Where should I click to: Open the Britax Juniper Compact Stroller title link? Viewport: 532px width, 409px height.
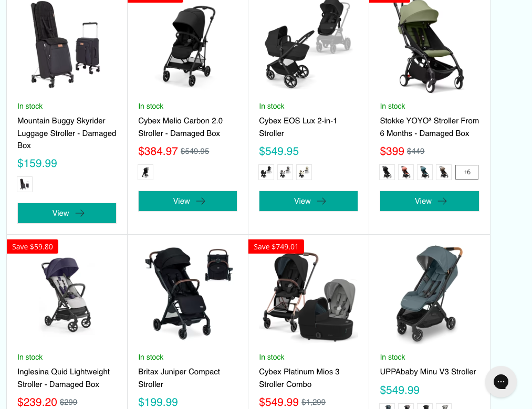179,378
